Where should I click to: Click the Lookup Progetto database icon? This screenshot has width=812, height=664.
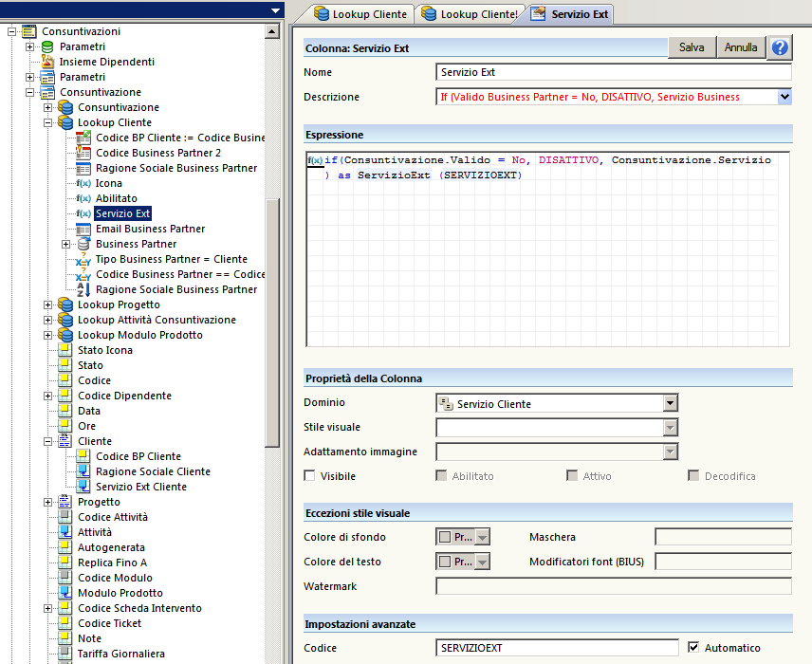[65, 304]
